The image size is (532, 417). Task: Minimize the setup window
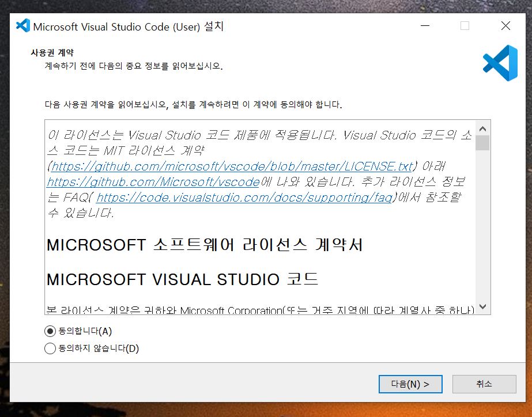(425, 26)
